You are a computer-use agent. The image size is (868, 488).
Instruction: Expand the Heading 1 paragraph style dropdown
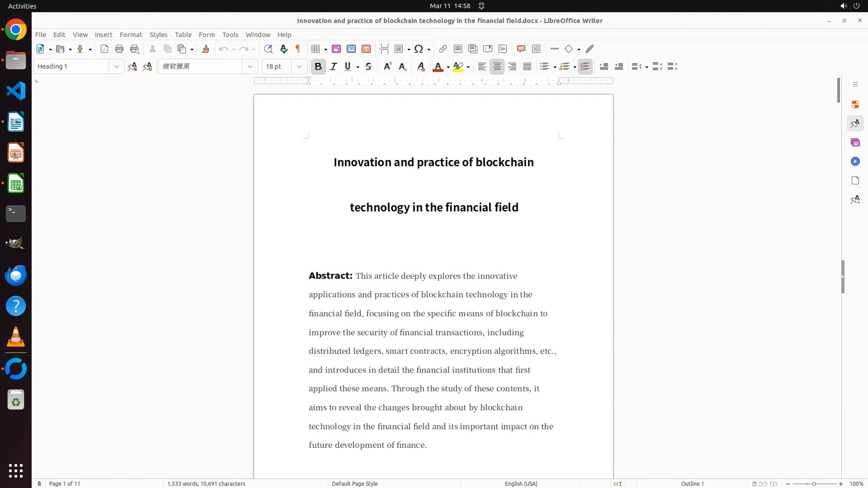[116, 67]
